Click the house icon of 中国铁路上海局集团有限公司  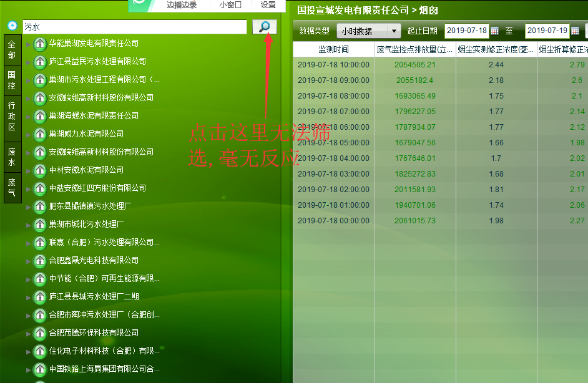tap(40, 369)
